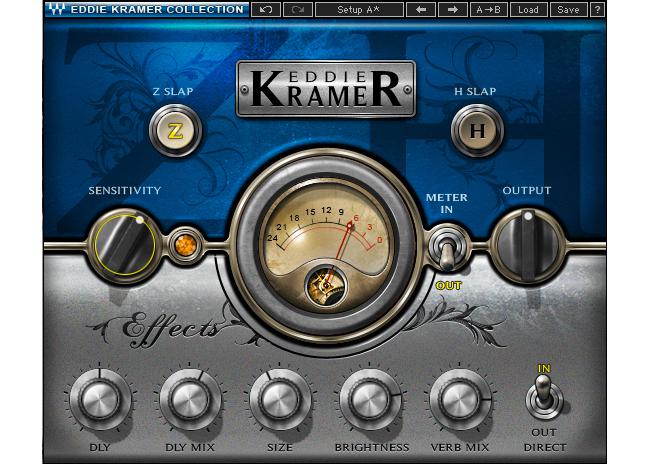Toggle the Z Slap button
This screenshot has height=464, width=650.
(175, 130)
